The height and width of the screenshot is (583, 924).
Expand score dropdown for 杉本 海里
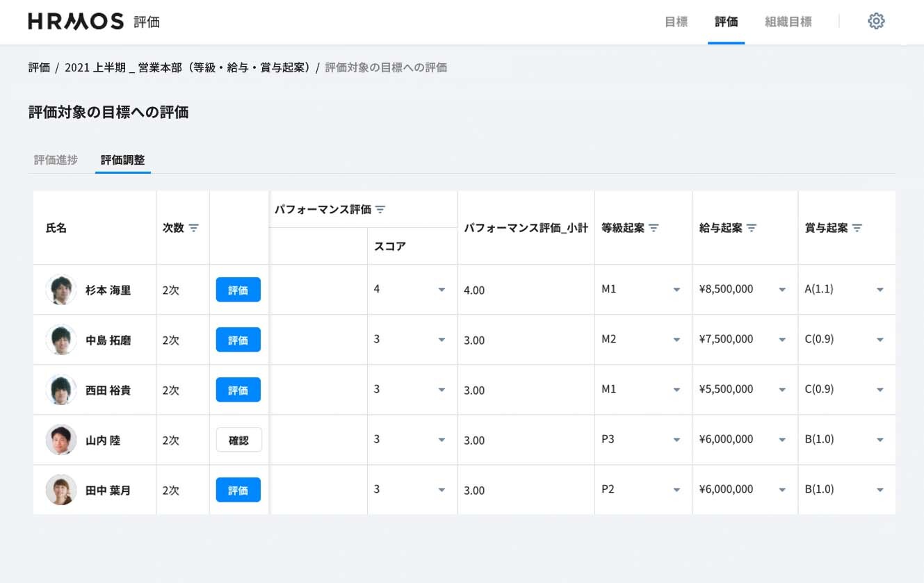(441, 290)
